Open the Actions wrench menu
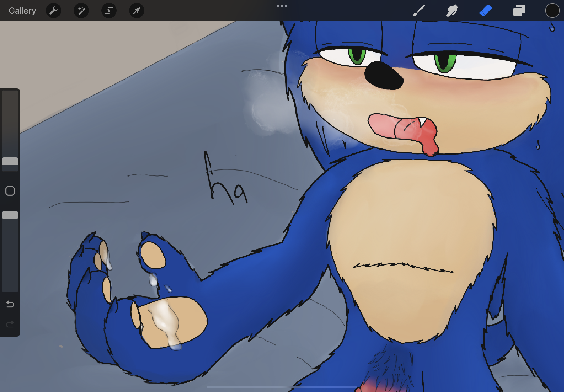Image resolution: width=564 pixels, height=392 pixels. pyautogui.click(x=54, y=11)
